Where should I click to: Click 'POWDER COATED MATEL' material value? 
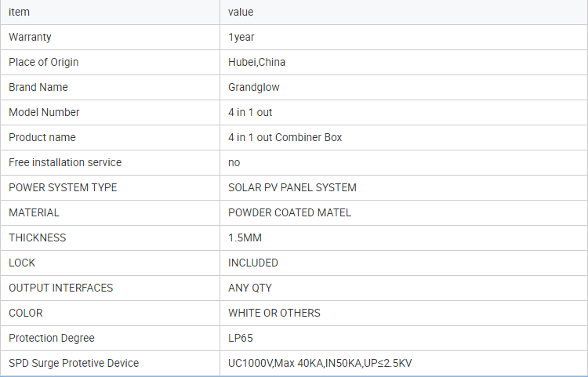click(289, 213)
